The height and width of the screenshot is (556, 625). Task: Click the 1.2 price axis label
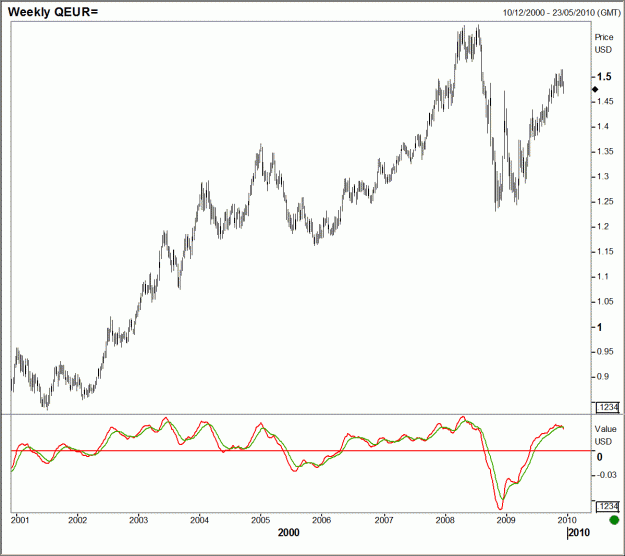[x=603, y=226]
